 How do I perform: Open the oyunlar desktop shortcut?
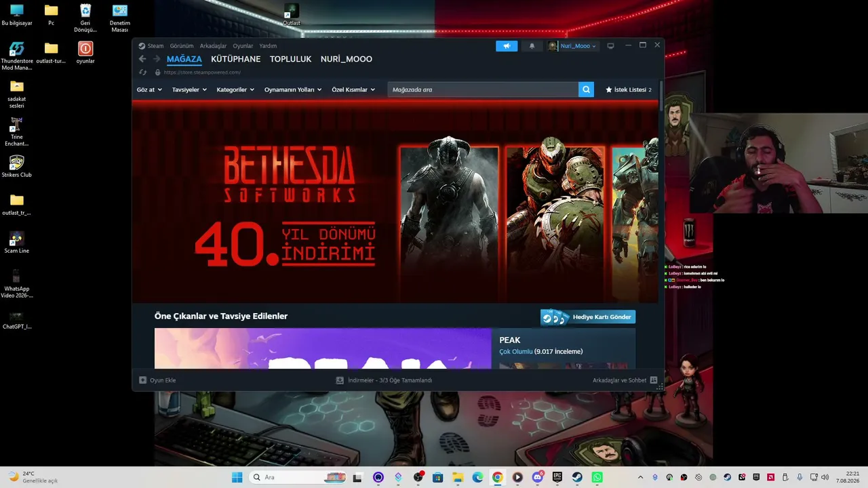click(85, 53)
